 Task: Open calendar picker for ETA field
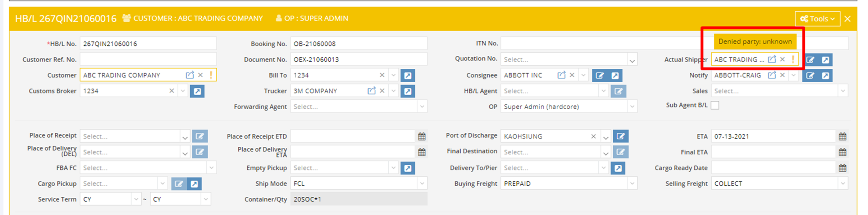[x=842, y=137]
